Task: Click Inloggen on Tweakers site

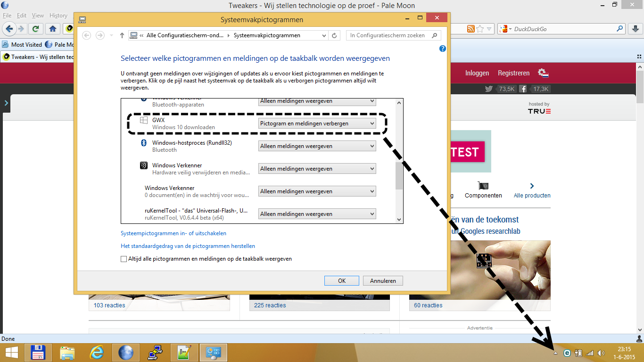Action: (x=477, y=73)
